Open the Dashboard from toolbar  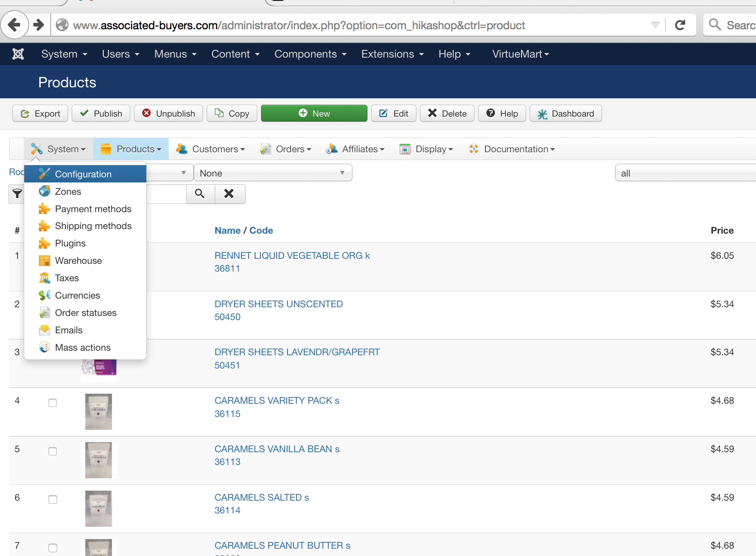point(565,113)
